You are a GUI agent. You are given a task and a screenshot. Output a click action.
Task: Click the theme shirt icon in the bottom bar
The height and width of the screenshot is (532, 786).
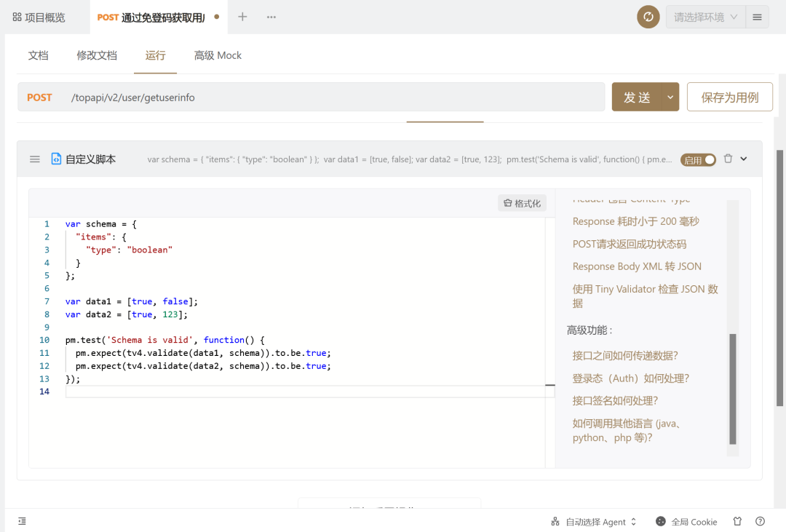pyautogui.click(x=737, y=522)
